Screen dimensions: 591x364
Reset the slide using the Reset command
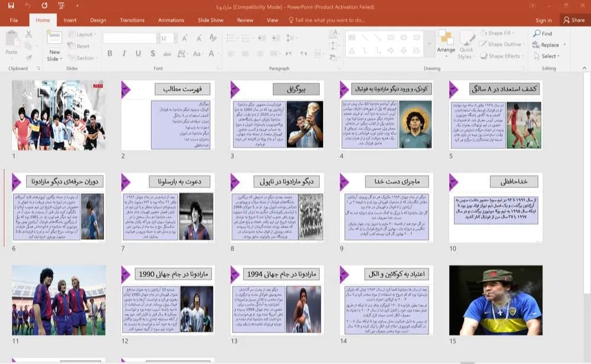click(x=79, y=46)
